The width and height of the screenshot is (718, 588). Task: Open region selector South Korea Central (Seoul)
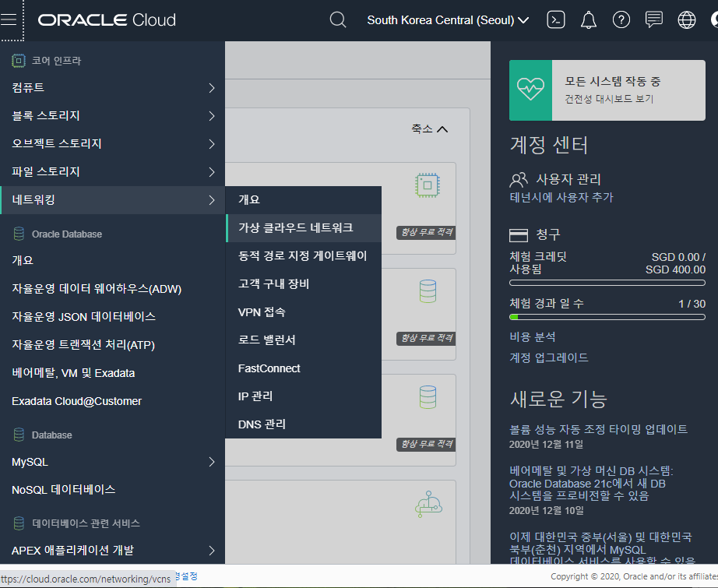(x=448, y=20)
